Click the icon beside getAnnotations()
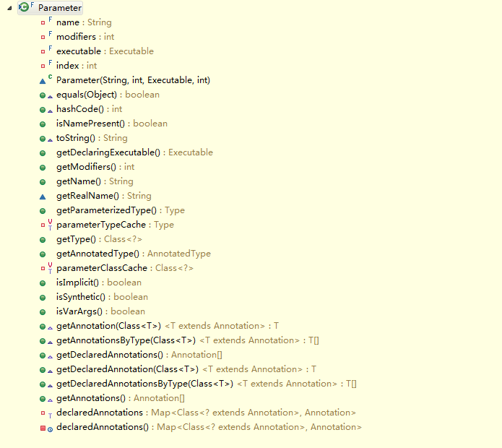The width and height of the screenshot is (502, 448). 43,399
